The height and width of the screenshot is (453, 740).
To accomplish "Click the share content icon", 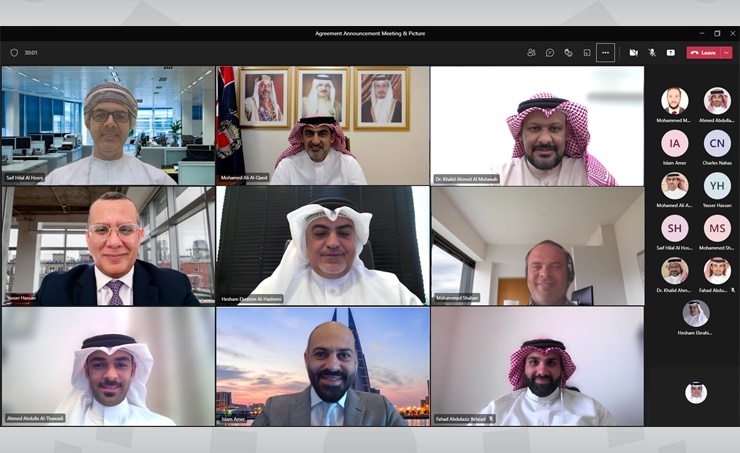I will click(x=670, y=53).
